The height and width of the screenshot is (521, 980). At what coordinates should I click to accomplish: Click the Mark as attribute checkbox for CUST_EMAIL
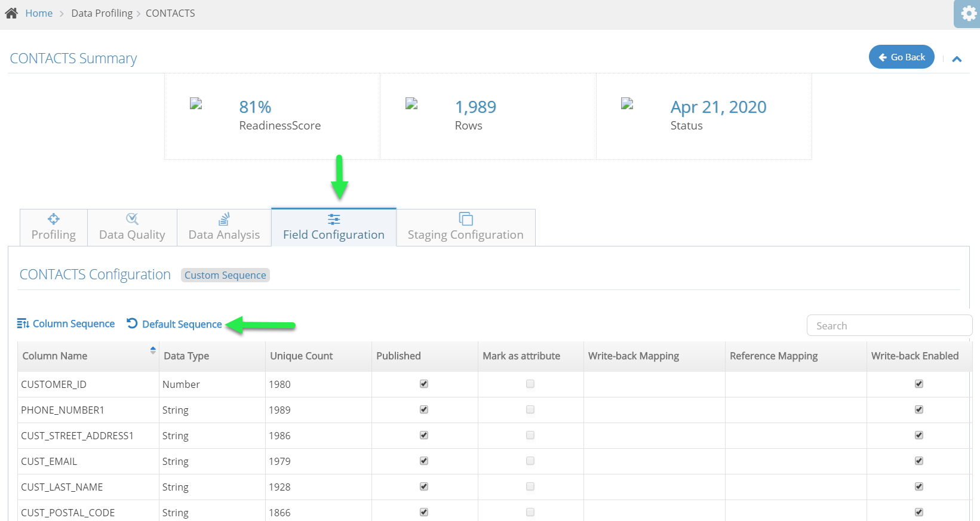(x=530, y=461)
